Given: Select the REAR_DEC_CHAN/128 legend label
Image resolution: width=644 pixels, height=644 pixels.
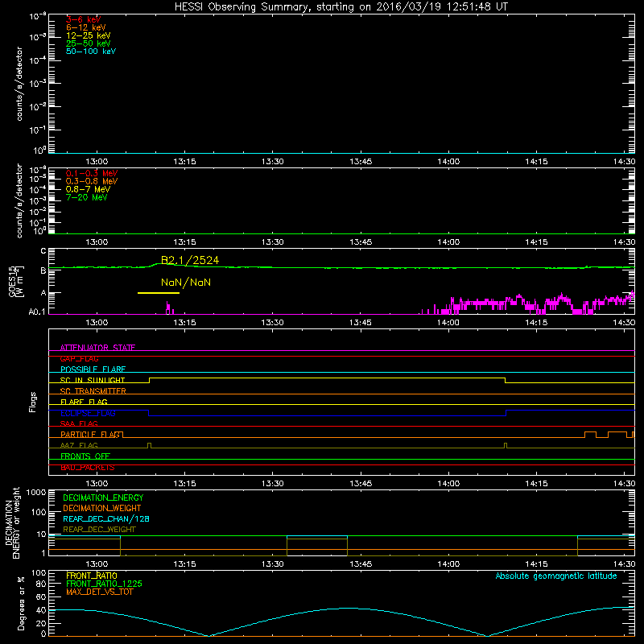Looking at the screenshot, I should (x=106, y=518).
